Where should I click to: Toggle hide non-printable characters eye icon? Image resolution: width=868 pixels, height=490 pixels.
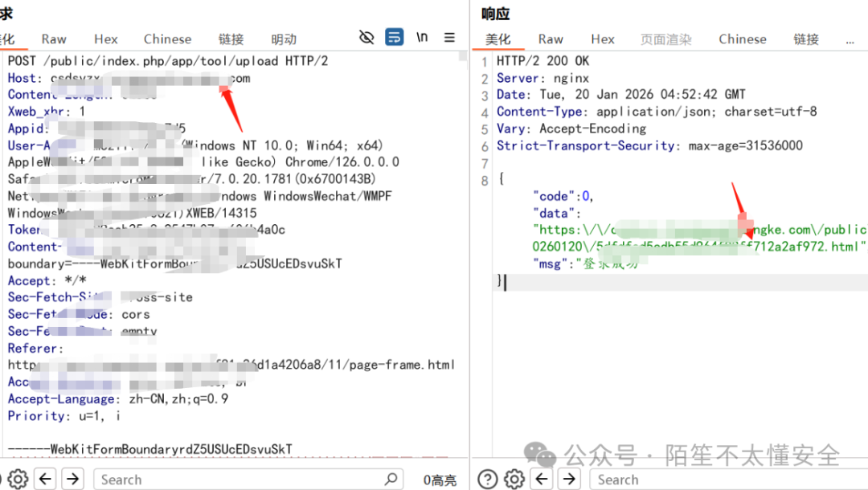(366, 38)
